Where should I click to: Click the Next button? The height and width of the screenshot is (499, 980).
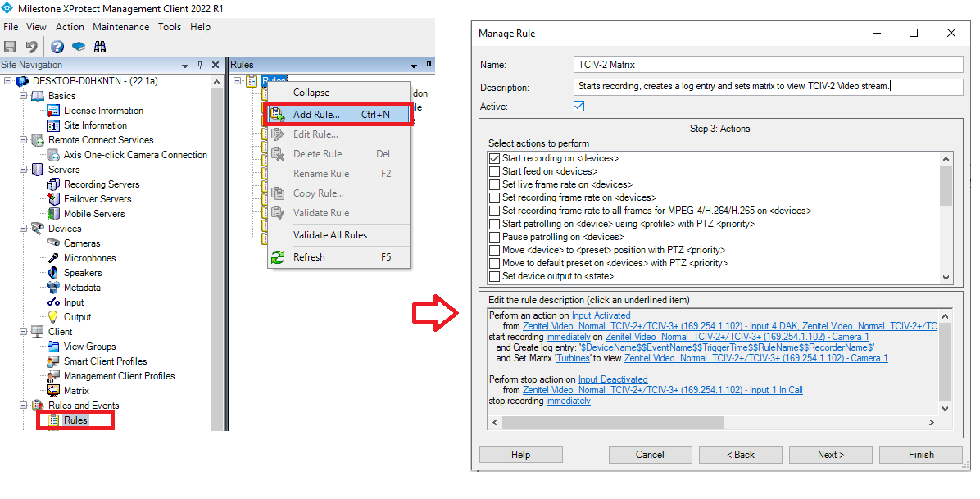[x=831, y=455]
